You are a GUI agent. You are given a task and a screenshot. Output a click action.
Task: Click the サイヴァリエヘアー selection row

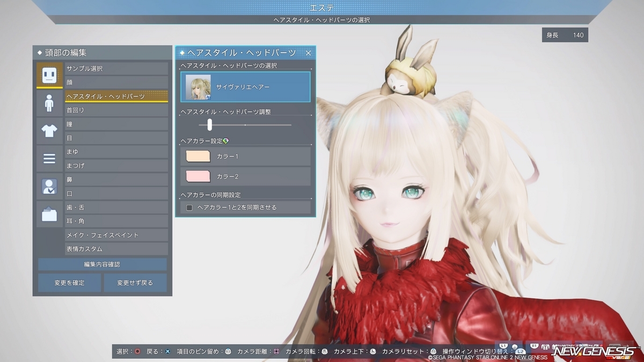point(245,87)
